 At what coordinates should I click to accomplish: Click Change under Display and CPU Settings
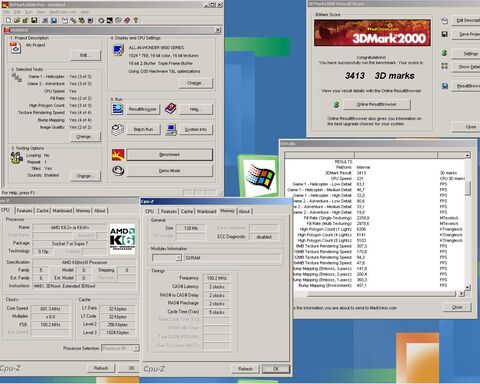[x=196, y=83]
